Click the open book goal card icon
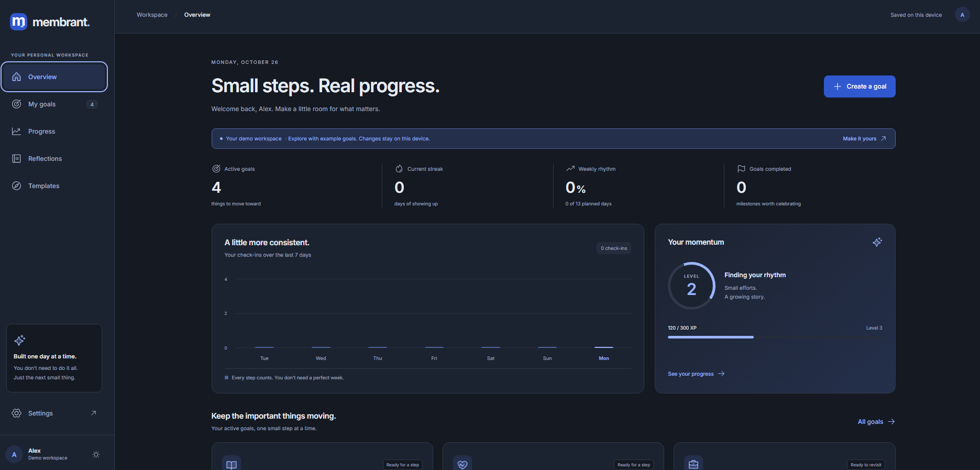 point(232,465)
